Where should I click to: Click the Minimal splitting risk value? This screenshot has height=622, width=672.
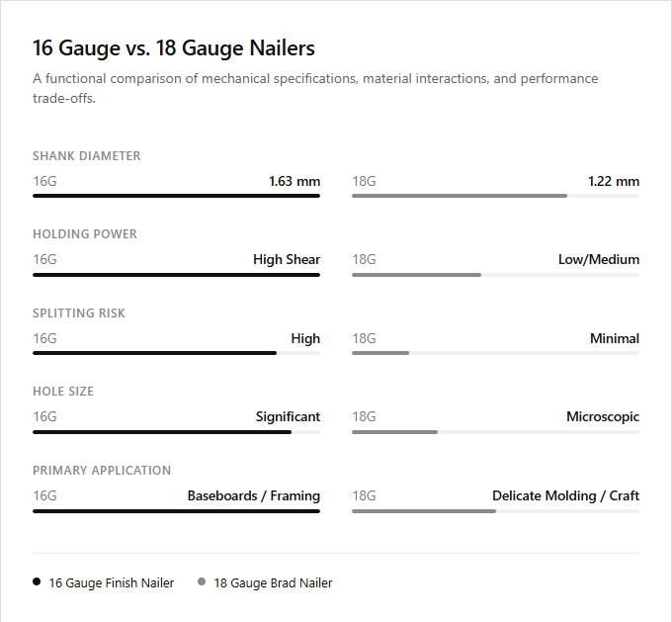coord(615,338)
